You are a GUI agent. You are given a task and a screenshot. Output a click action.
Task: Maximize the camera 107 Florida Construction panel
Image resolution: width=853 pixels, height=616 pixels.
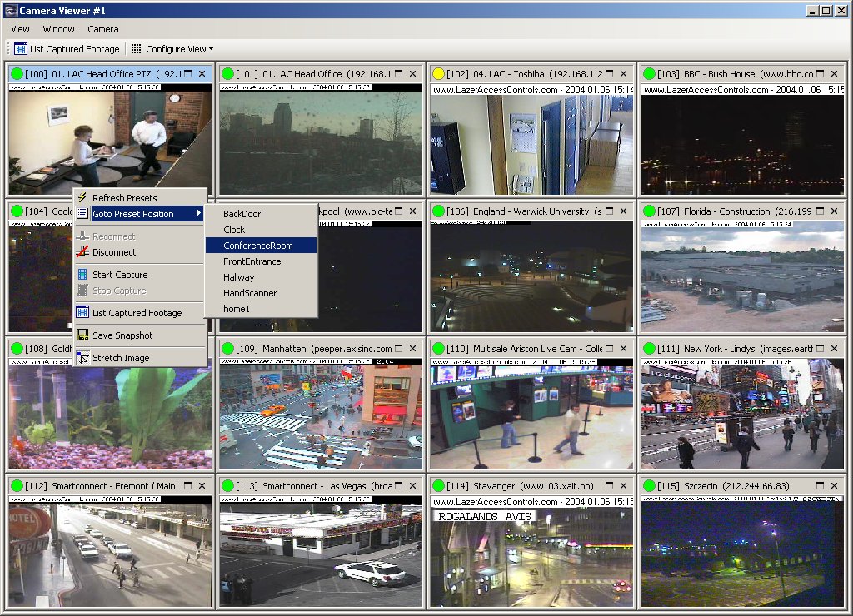pyautogui.click(x=821, y=211)
